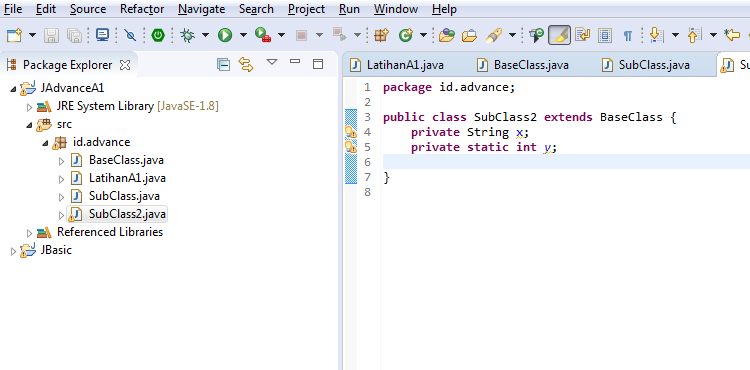Click the New Java Class icon

406,35
